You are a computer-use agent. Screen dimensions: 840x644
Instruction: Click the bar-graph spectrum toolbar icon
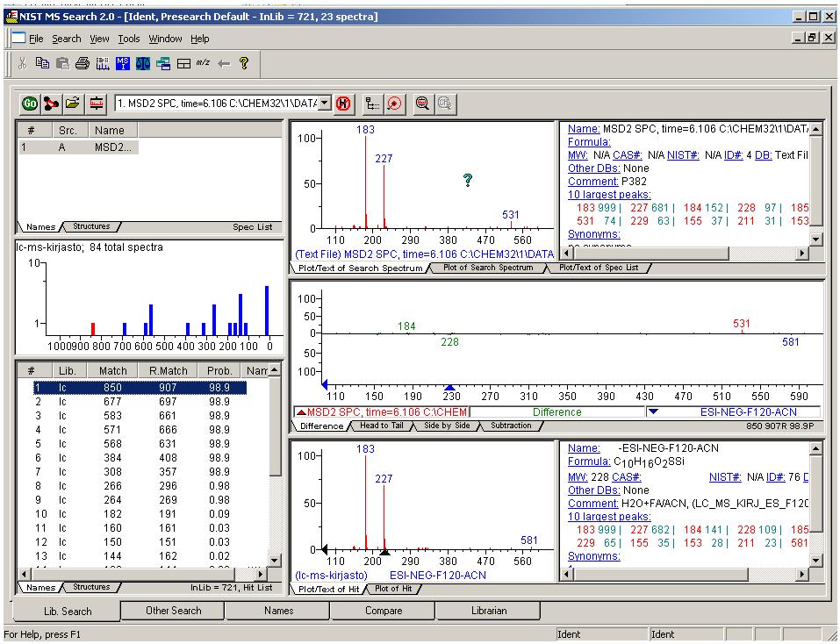(103, 64)
